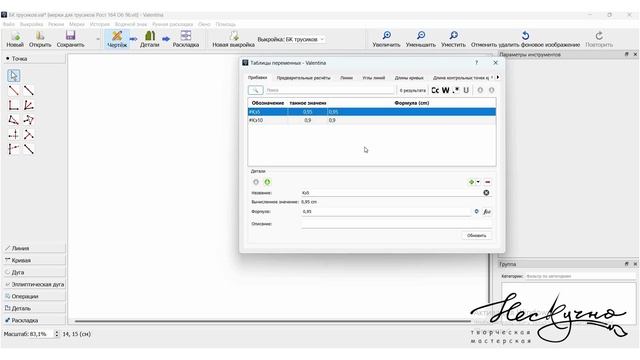Expand the Раскладка toolbox section

tap(34, 320)
